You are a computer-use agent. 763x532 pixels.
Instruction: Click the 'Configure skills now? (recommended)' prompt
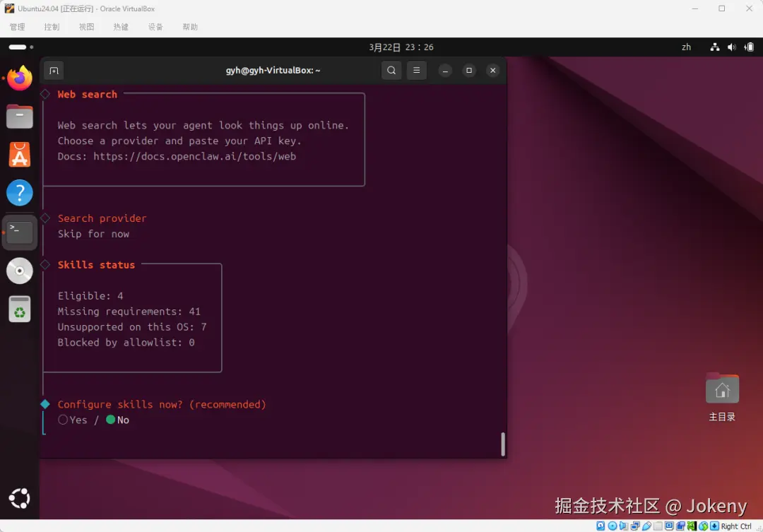162,405
